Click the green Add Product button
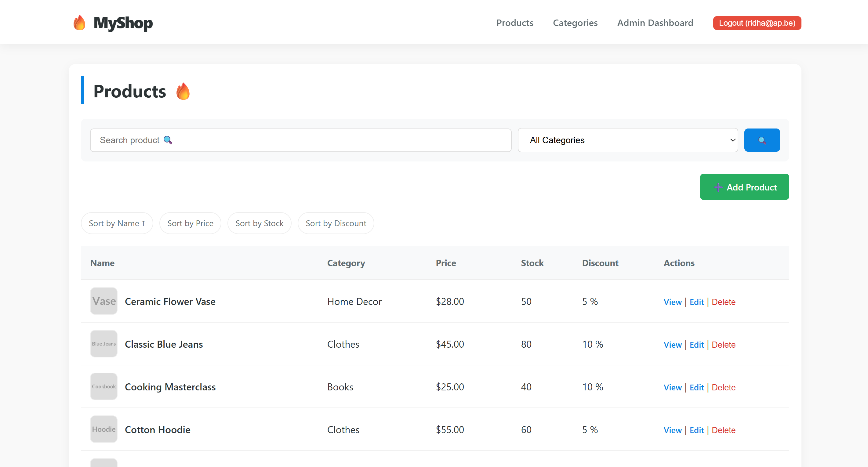This screenshot has height=467, width=868. [x=744, y=187]
